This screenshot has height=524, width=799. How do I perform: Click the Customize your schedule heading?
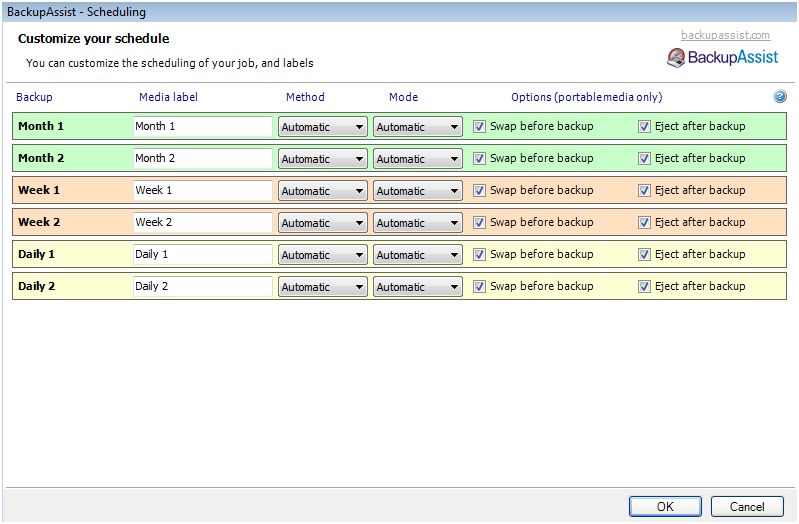93,39
